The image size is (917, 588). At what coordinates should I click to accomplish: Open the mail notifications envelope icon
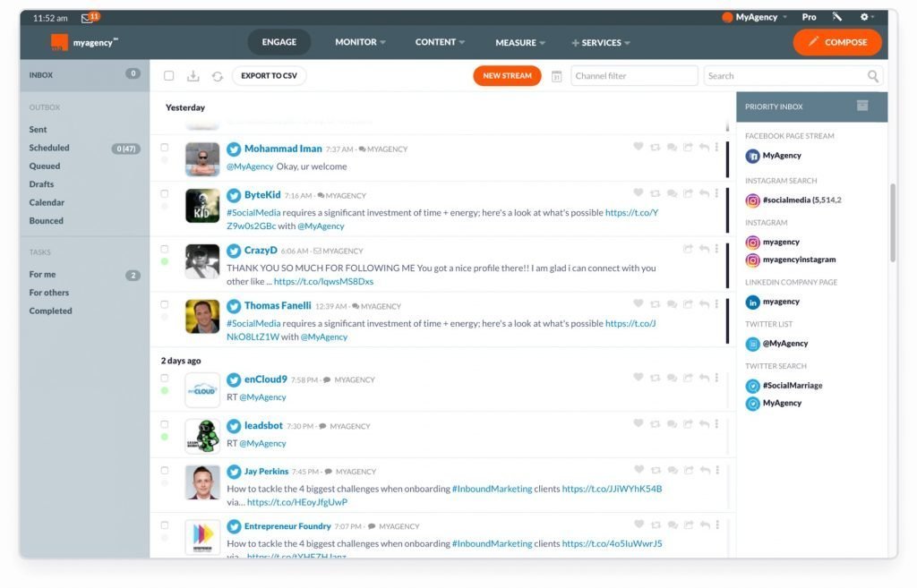(87, 18)
